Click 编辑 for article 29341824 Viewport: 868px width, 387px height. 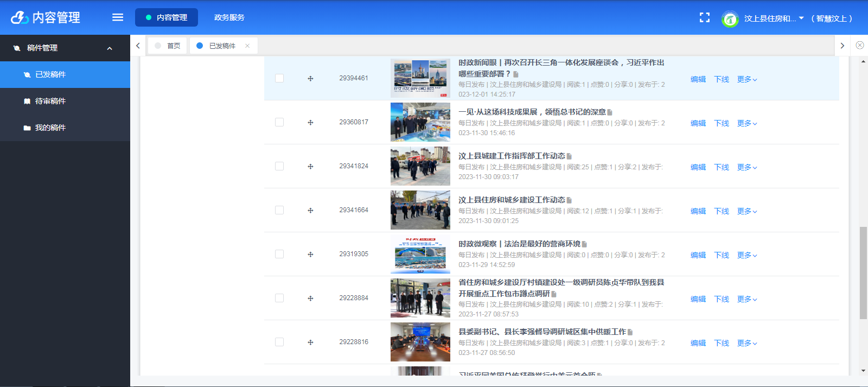(x=698, y=167)
